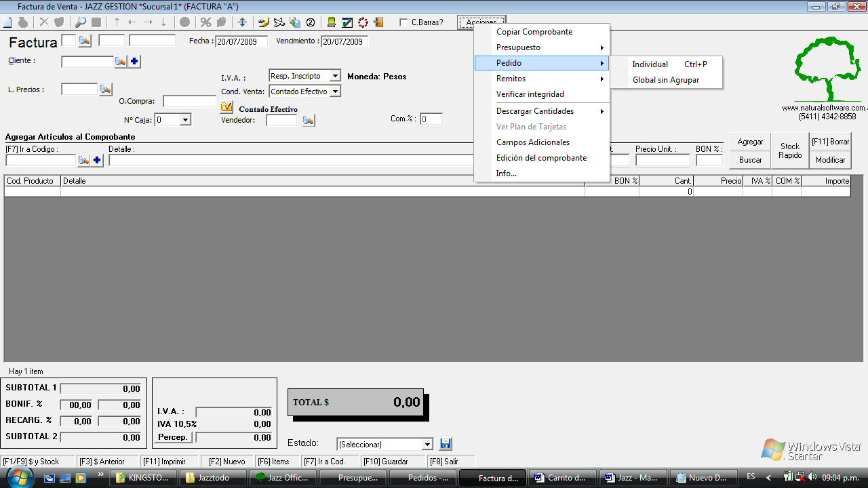The width and height of the screenshot is (868, 488).
Task: Click the Acciones button
Action: pos(481,22)
